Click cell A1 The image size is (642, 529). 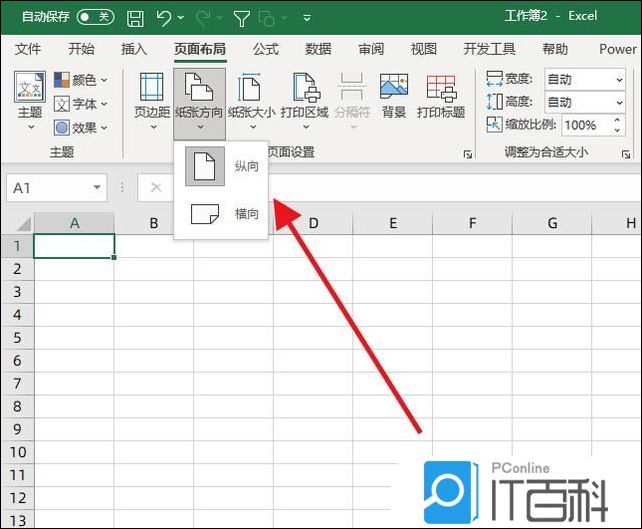pos(74,246)
